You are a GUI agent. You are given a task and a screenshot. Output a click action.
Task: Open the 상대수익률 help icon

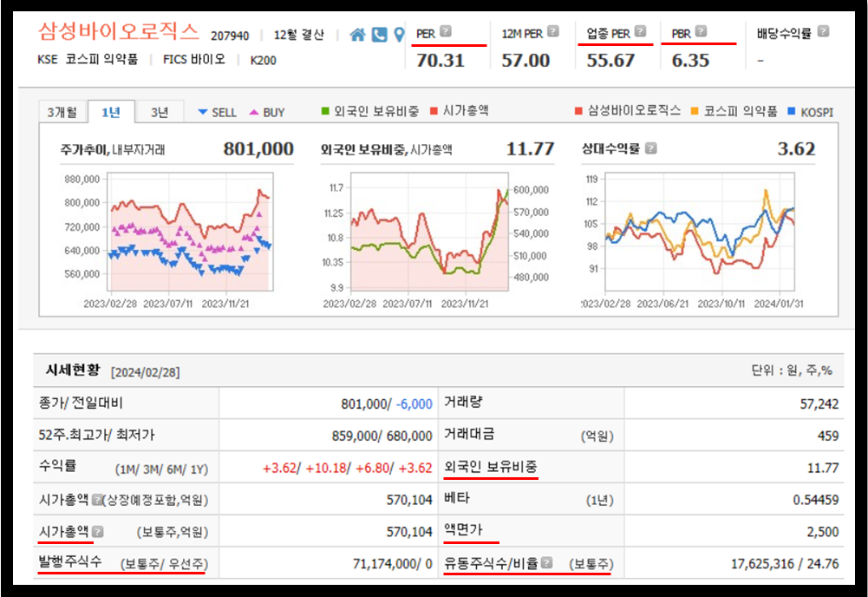tap(651, 148)
